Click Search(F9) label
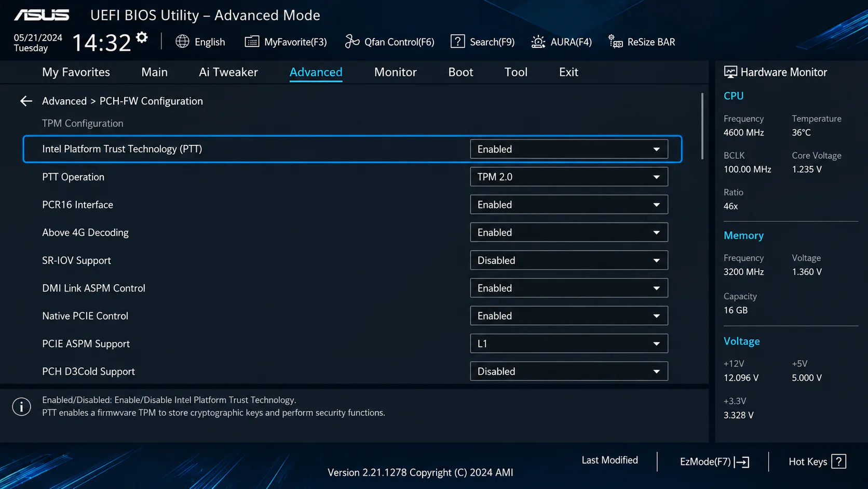Viewport: 868px width, 489px height. pos(492,42)
